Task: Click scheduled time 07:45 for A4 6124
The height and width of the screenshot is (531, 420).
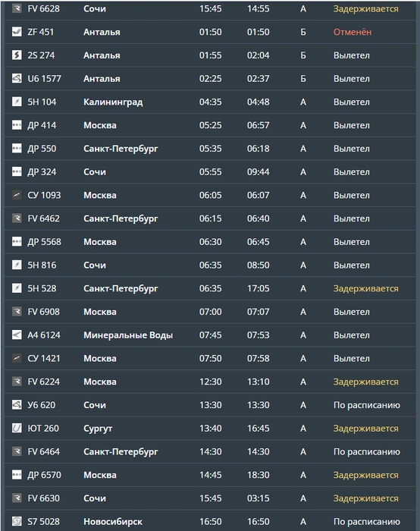Action: (x=211, y=335)
